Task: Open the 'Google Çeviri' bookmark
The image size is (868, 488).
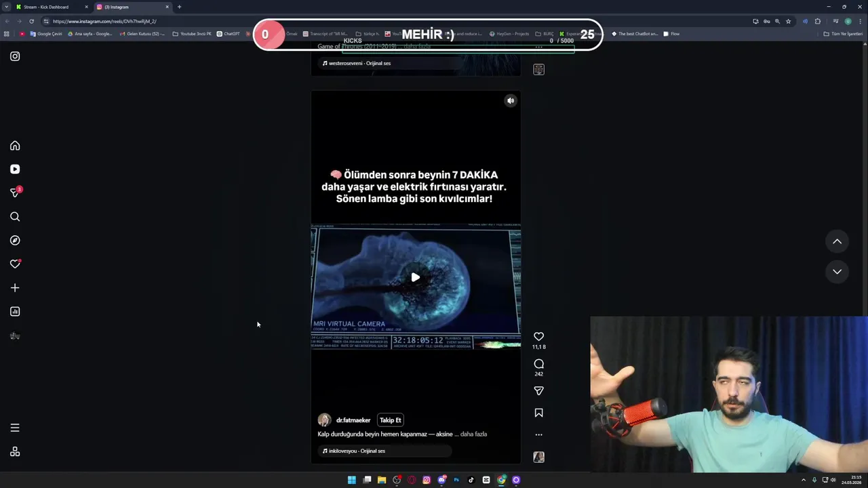Action: click(x=46, y=34)
